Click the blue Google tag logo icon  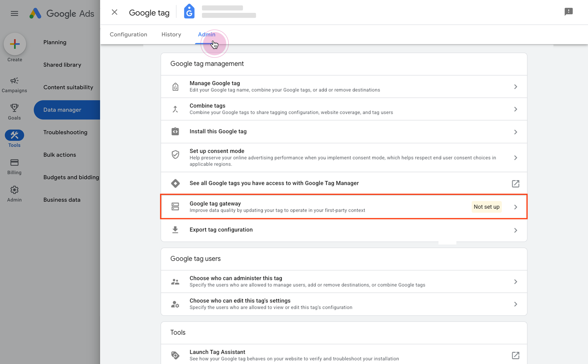click(189, 11)
